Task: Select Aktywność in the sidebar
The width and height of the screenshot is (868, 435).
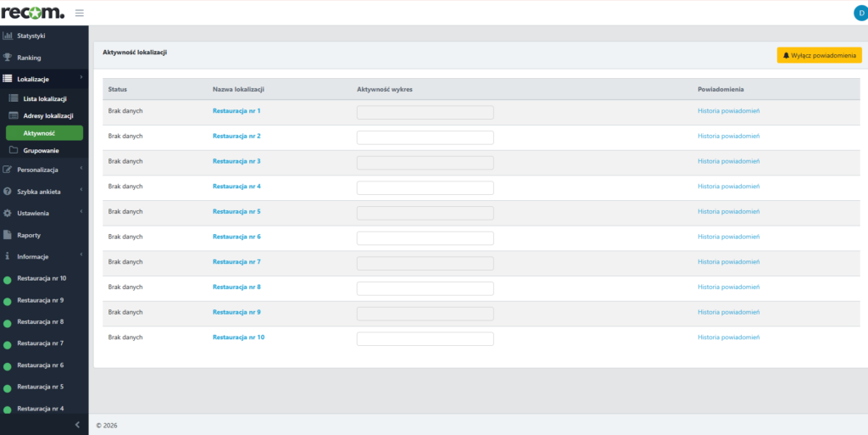Action: pyautogui.click(x=44, y=133)
